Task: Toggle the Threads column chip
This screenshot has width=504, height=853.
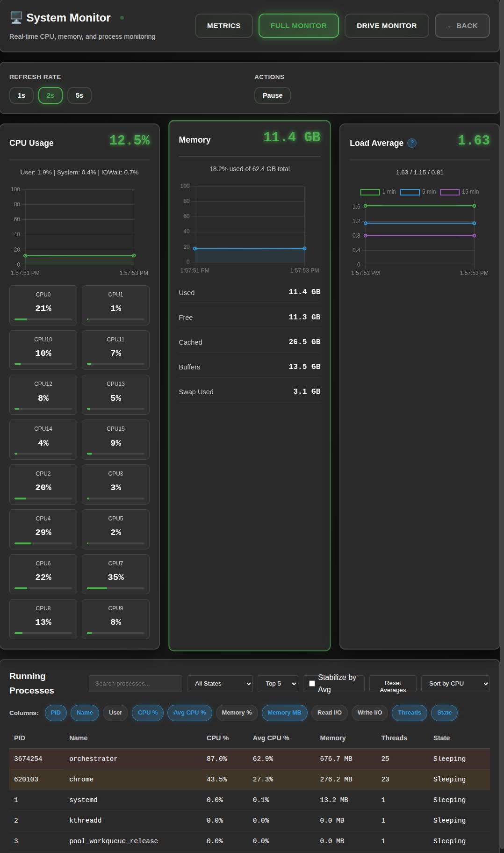Action: pyautogui.click(x=410, y=713)
